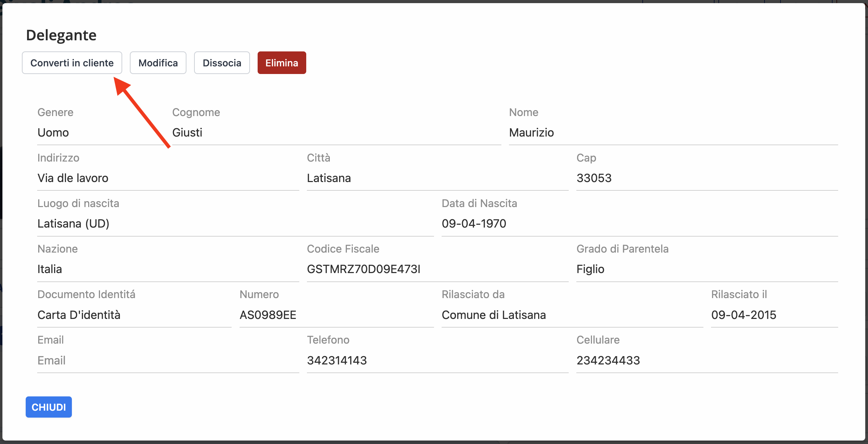Select the Nome field with Maurizio
Viewport: 868px width, 444px height.
click(673, 133)
